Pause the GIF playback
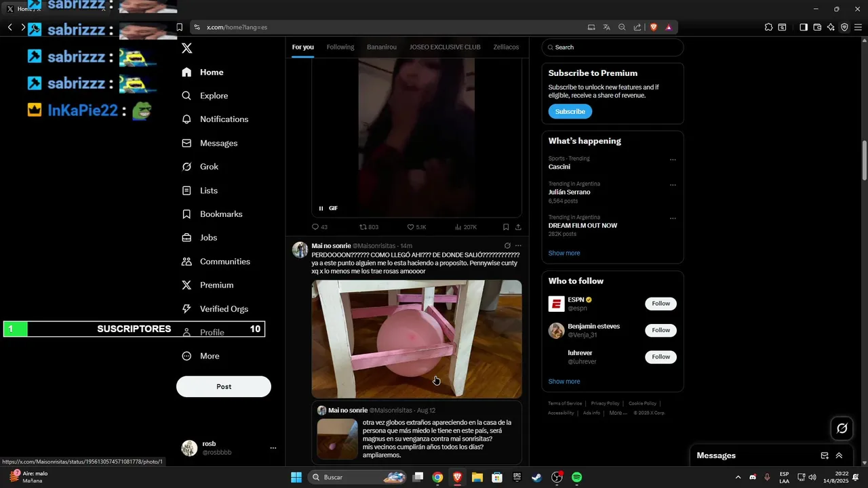 (x=321, y=208)
